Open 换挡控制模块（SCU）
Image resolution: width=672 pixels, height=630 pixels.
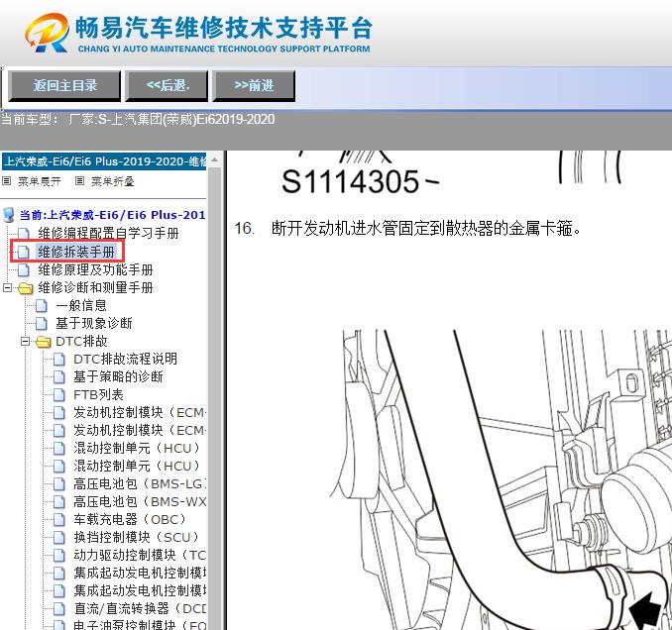pyautogui.click(x=137, y=538)
